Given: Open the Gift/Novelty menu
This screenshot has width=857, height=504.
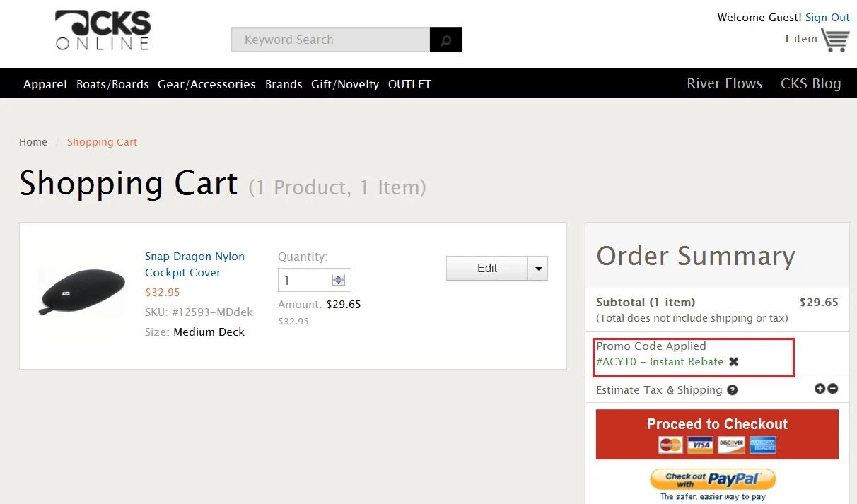Looking at the screenshot, I should (345, 84).
